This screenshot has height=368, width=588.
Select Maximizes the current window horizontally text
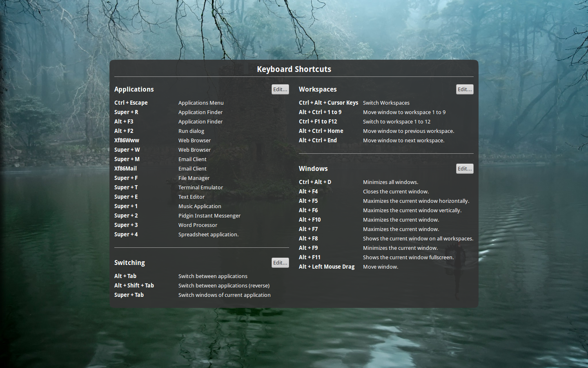pyautogui.click(x=416, y=201)
